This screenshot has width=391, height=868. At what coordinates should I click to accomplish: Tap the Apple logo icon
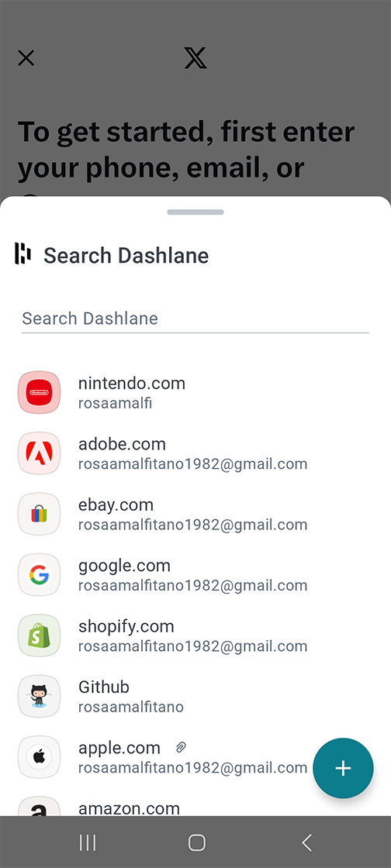click(39, 756)
